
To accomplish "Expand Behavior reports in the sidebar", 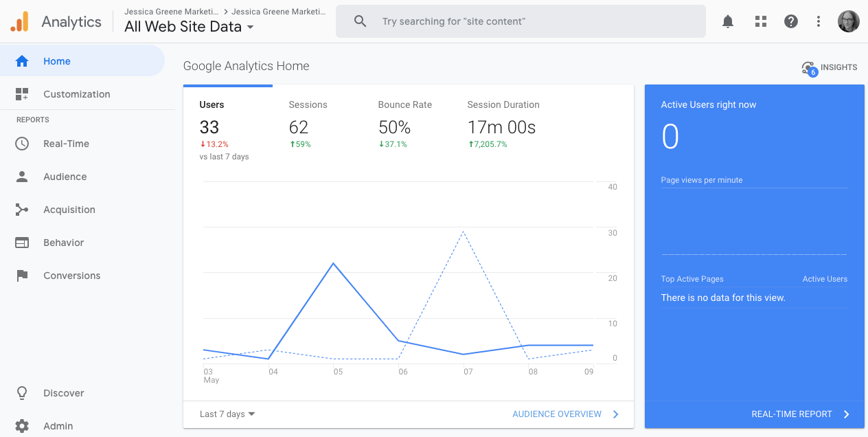I will [x=82, y=243].
